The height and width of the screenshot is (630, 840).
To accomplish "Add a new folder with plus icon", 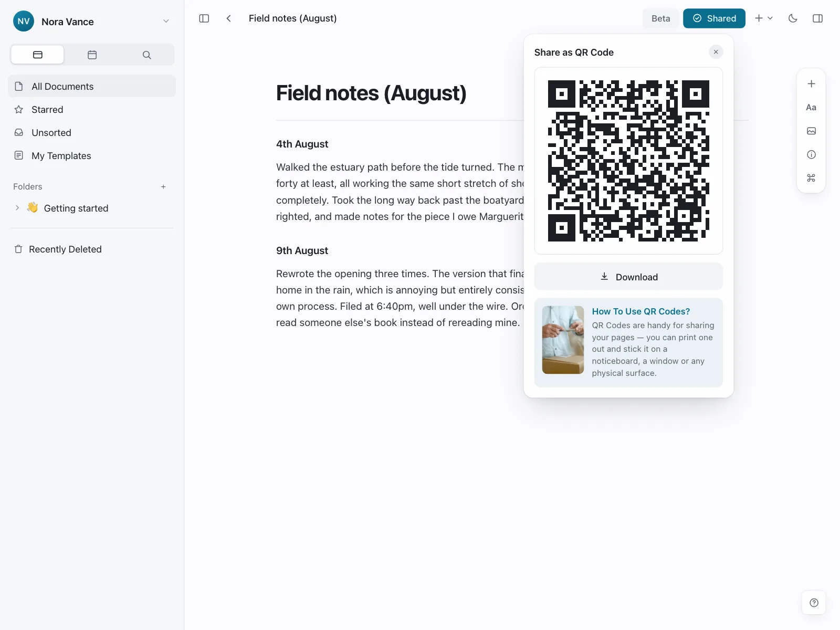I will click(x=163, y=186).
